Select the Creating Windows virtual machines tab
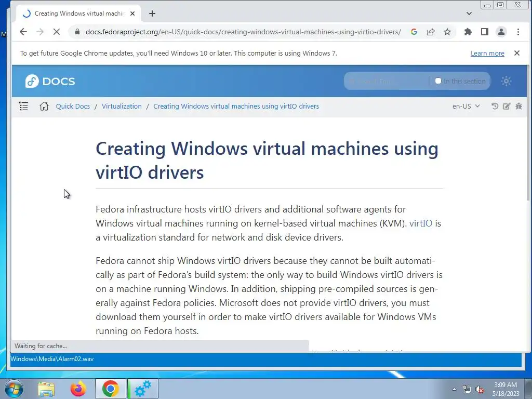Viewport: 532px width, 399px height. point(78,14)
